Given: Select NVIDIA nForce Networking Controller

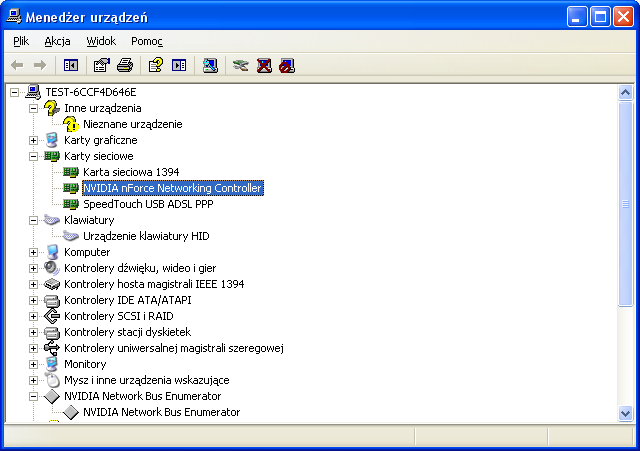Looking at the screenshot, I should [173, 188].
